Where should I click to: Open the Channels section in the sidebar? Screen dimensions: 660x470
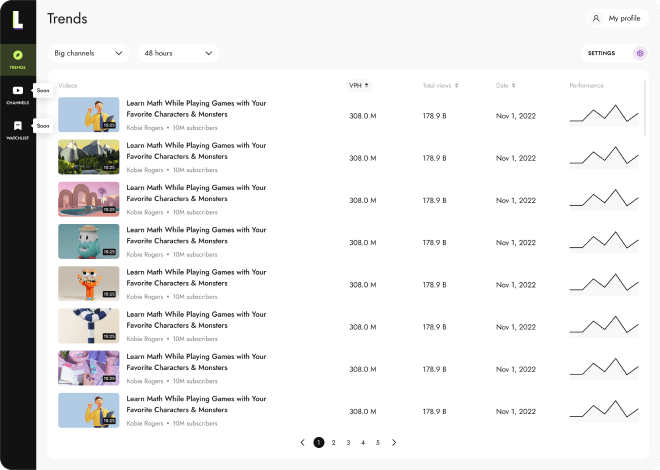pos(18,94)
